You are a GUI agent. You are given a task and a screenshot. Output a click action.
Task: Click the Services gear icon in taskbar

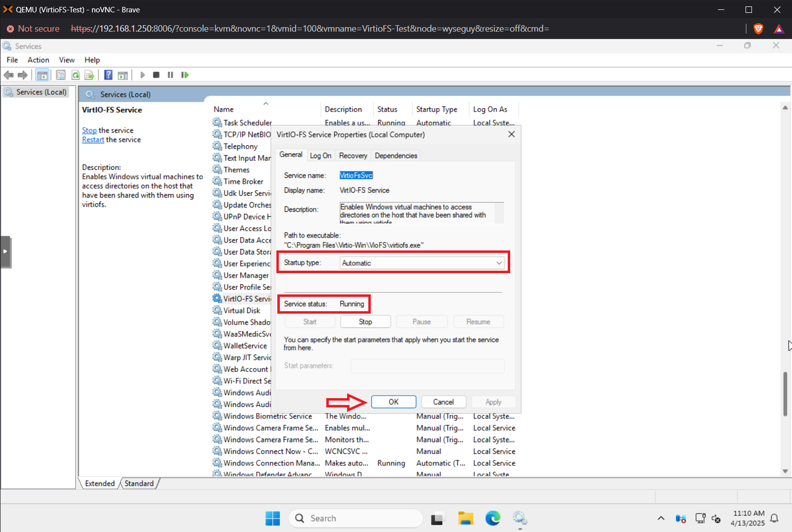click(x=520, y=518)
